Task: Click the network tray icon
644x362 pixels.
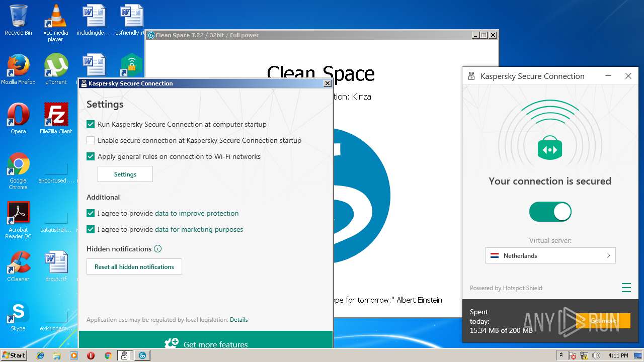Action: [x=584, y=355]
